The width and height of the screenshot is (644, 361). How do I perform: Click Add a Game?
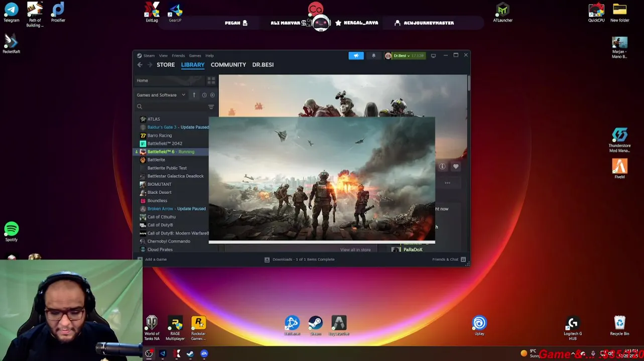coord(152,259)
